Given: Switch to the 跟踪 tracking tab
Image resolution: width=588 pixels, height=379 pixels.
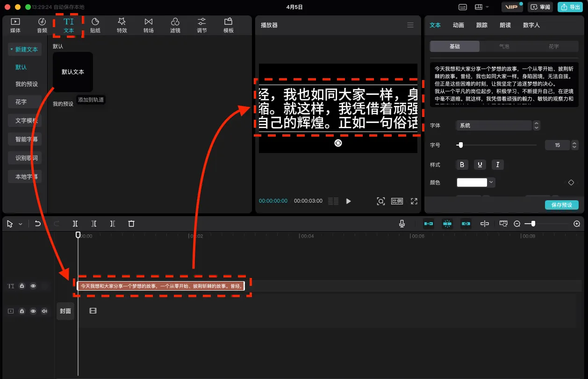Looking at the screenshot, I should [x=482, y=25].
